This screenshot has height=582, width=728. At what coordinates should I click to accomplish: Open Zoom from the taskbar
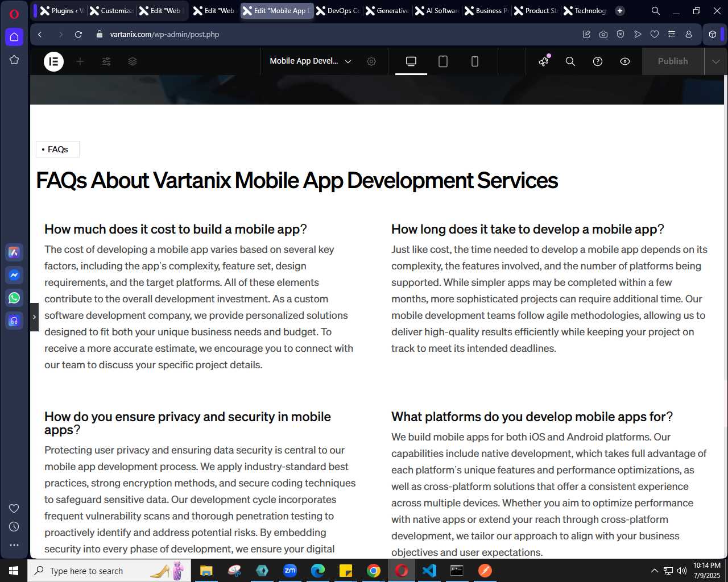pyautogui.click(x=290, y=571)
